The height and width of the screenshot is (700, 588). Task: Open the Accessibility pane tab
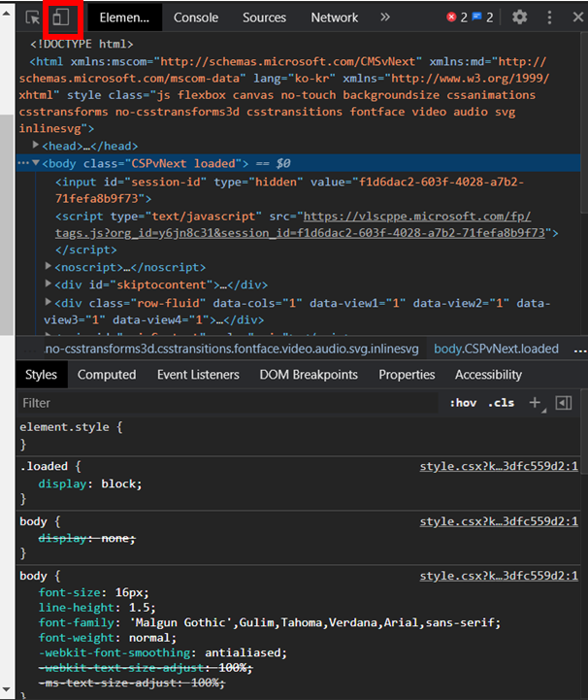pyautogui.click(x=488, y=375)
